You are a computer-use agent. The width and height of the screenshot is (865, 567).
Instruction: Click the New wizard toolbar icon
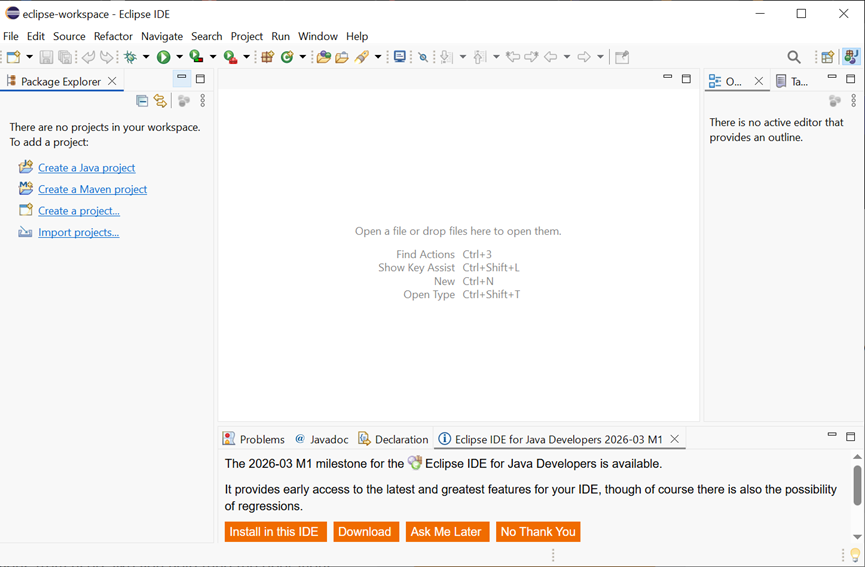pos(14,57)
